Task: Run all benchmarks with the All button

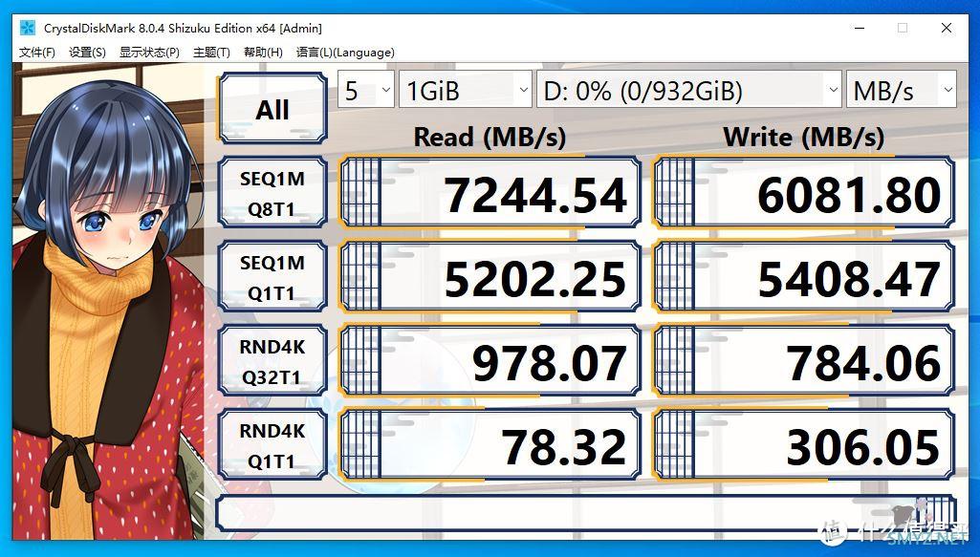Action: point(272,109)
